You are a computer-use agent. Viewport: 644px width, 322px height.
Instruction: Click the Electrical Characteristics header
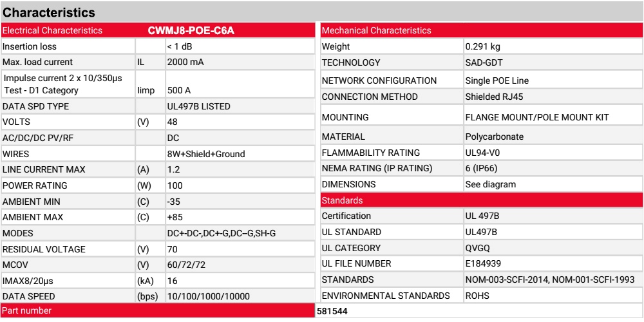pos(53,31)
